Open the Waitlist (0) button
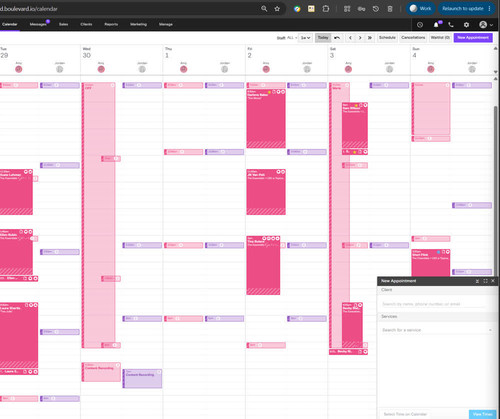 click(440, 38)
